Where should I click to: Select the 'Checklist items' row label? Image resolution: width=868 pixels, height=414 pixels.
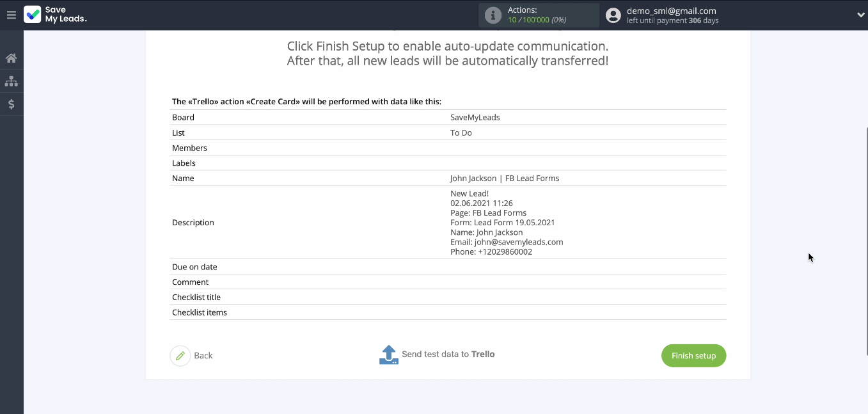point(200,313)
